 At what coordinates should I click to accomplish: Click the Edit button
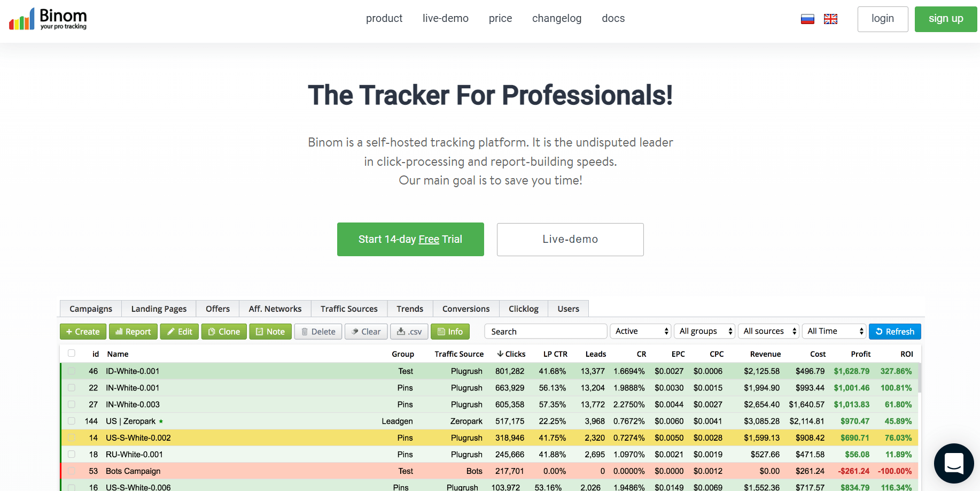click(180, 332)
